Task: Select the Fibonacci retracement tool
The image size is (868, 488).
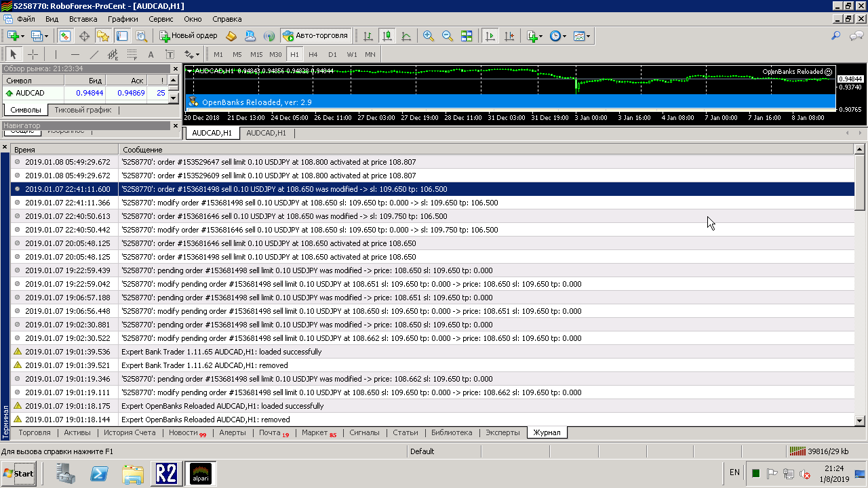Action: (x=132, y=54)
